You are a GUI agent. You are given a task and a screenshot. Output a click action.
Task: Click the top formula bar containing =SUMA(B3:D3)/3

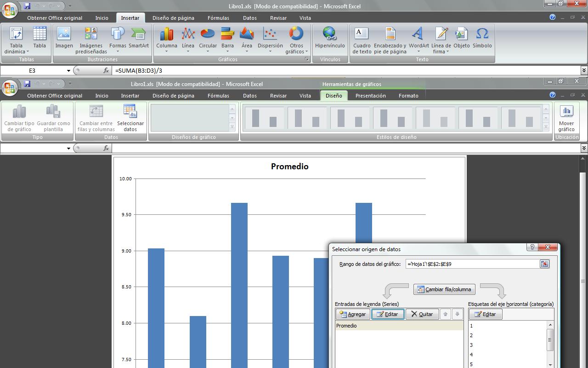pyautogui.click(x=347, y=71)
